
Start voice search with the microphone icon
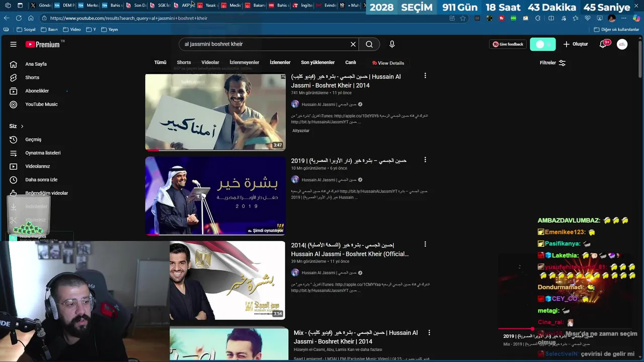pos(392,44)
